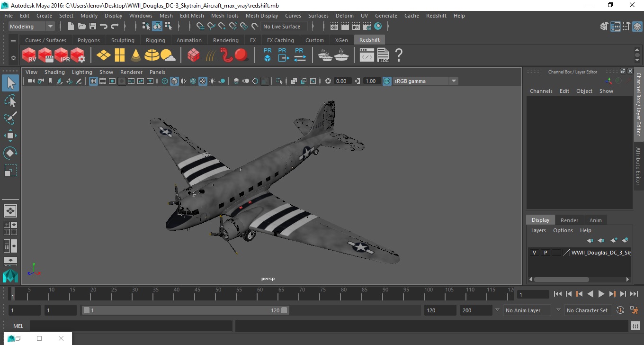Viewport: 644px width, 345px height.
Task: Create Redshift spot light cone icon
Action: click(x=136, y=55)
